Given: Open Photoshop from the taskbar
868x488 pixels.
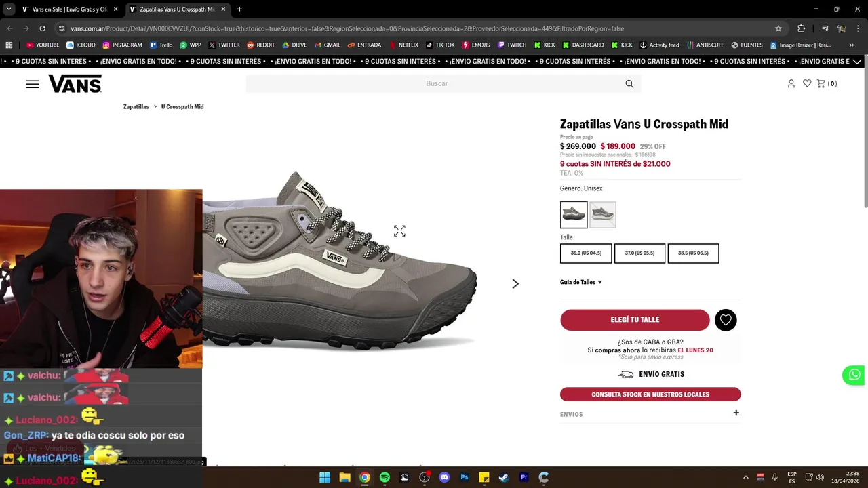Looking at the screenshot, I should 465,477.
